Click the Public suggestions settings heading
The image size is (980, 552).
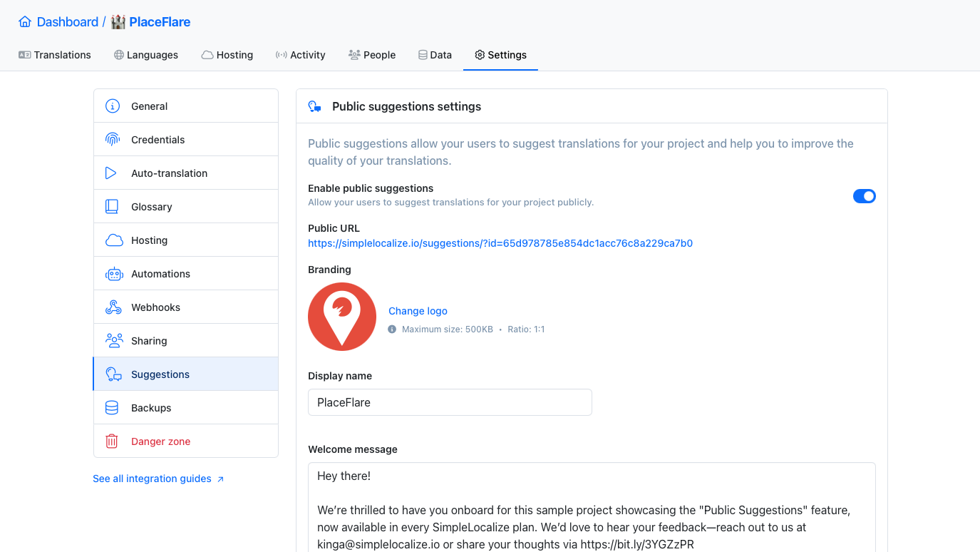(406, 106)
